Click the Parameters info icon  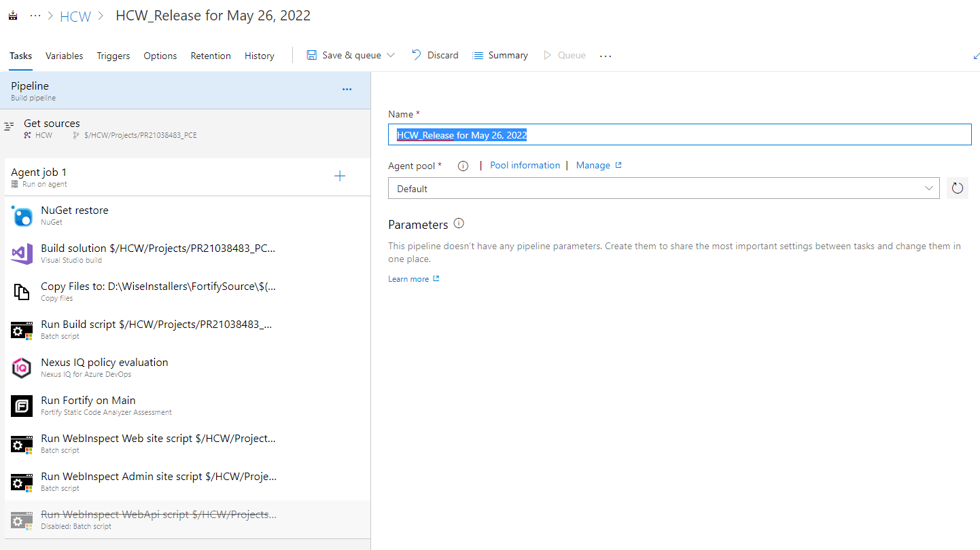(x=459, y=223)
